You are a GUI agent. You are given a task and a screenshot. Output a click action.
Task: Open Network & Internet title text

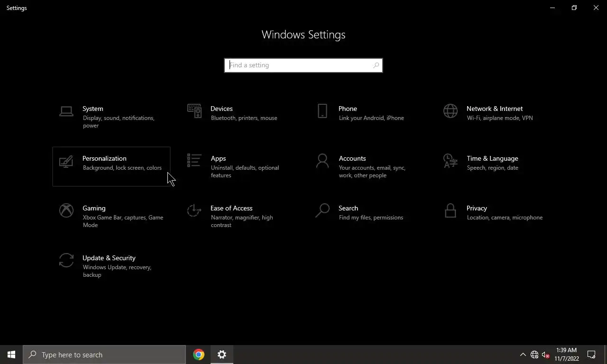click(495, 109)
